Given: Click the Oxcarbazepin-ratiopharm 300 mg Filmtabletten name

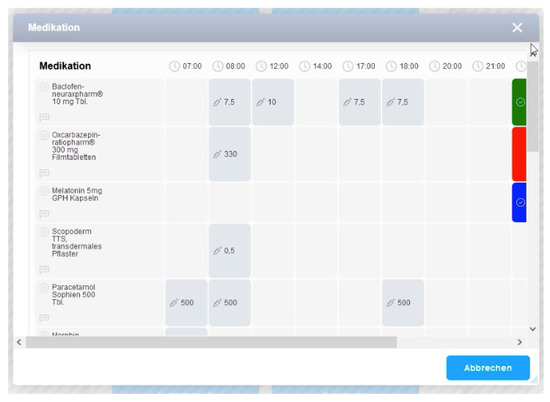Looking at the screenshot, I should (x=76, y=146).
